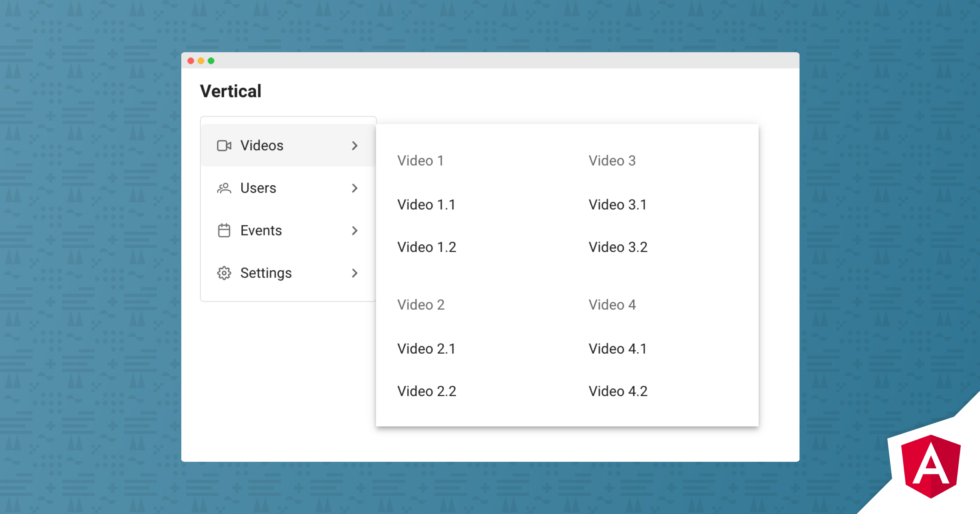Expand the Users submenu via its chevron
980x514 pixels.
click(354, 188)
